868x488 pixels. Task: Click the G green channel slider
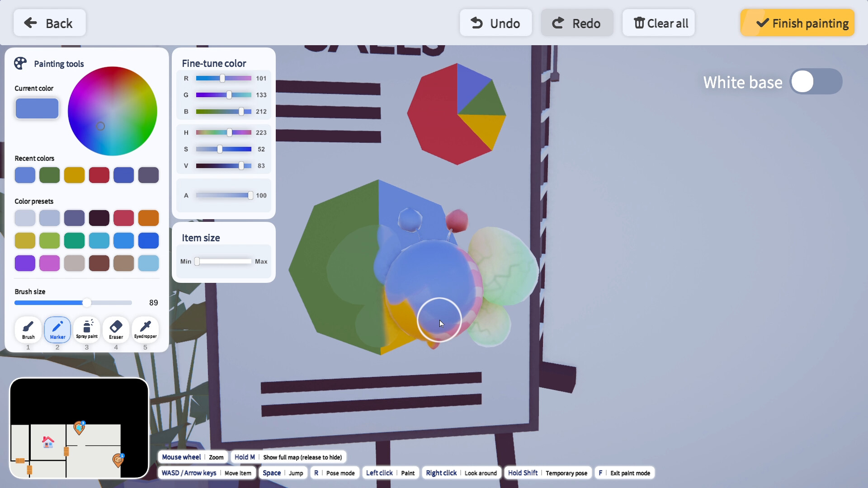click(x=223, y=95)
